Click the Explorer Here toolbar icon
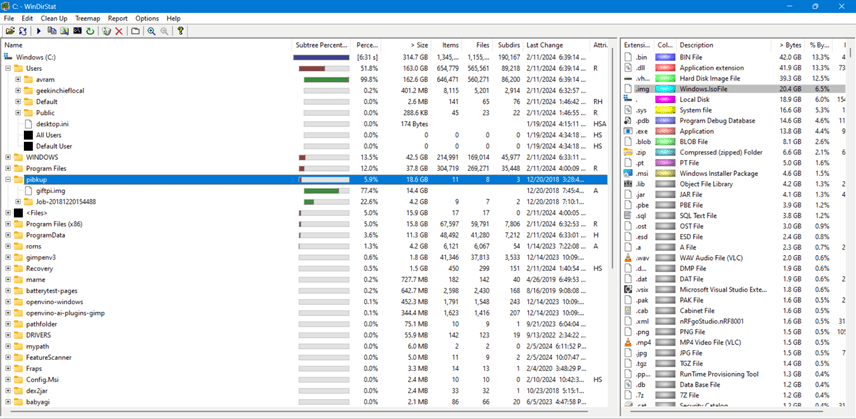The width and height of the screenshot is (856, 419). pyautogui.click(x=64, y=31)
